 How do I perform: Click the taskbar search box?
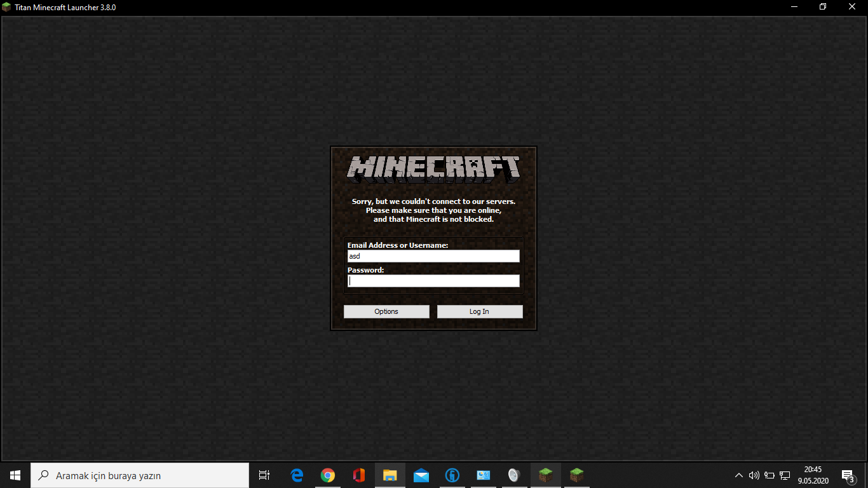click(140, 475)
